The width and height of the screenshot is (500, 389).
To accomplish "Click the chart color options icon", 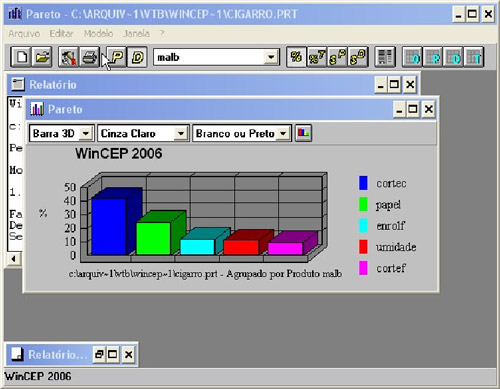I will (303, 133).
